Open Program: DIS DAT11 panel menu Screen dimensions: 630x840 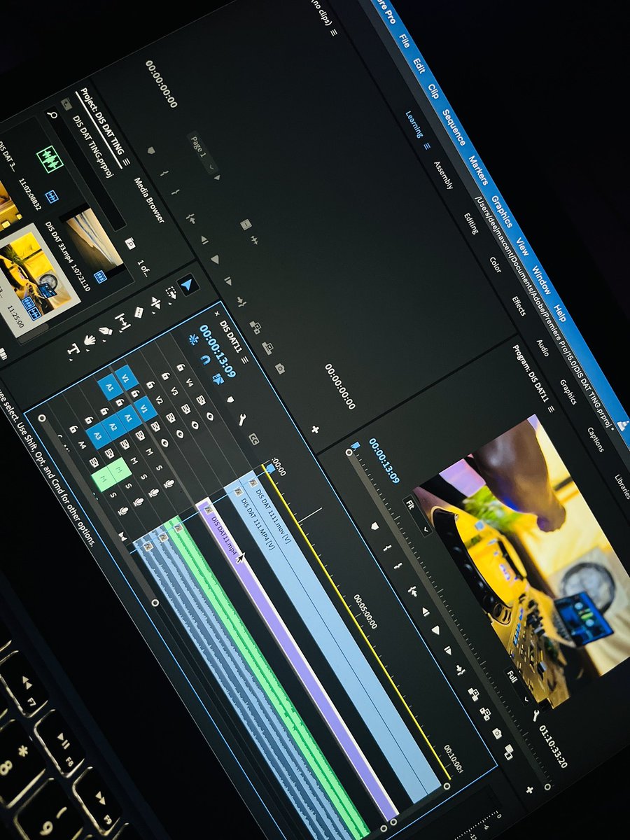[x=552, y=409]
